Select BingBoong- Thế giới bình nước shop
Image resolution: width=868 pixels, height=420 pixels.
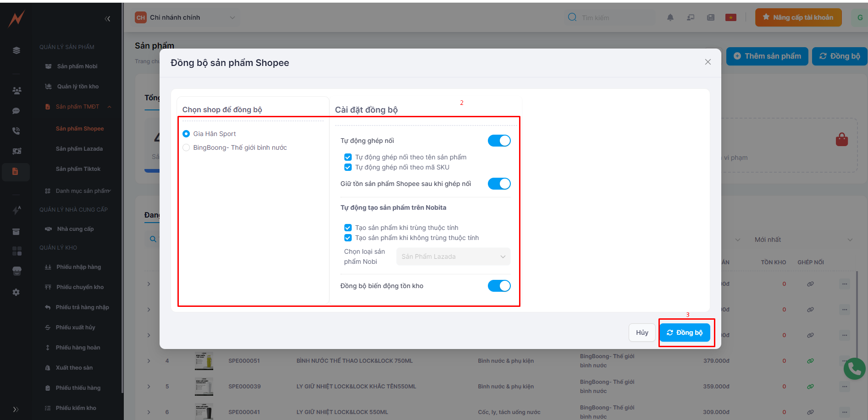(186, 147)
